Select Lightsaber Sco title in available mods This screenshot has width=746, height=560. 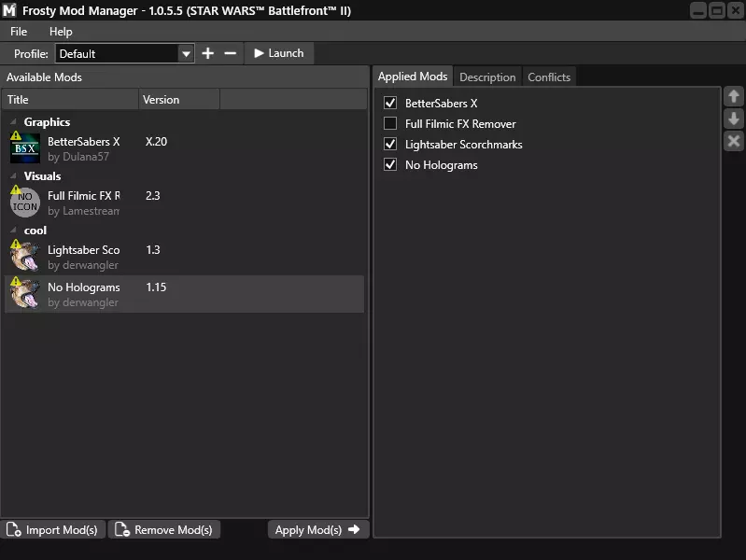pos(84,250)
